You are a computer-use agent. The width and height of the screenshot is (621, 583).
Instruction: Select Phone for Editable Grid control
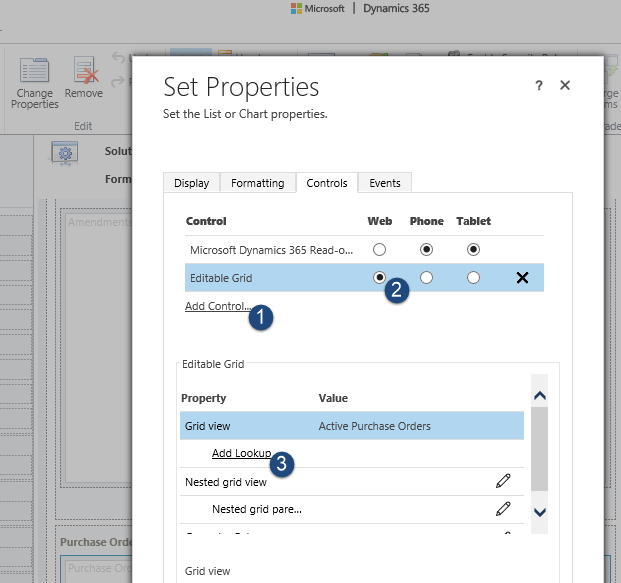pyautogui.click(x=426, y=277)
